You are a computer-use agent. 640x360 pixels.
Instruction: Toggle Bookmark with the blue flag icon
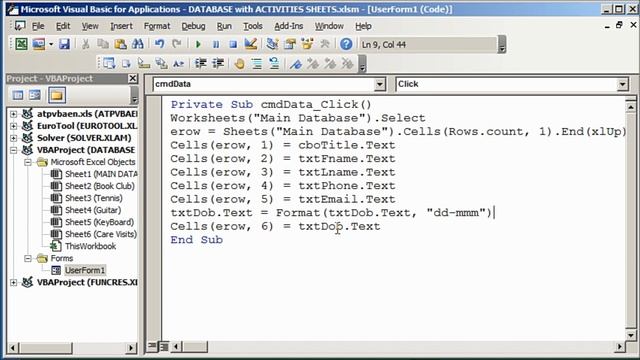[296, 63]
